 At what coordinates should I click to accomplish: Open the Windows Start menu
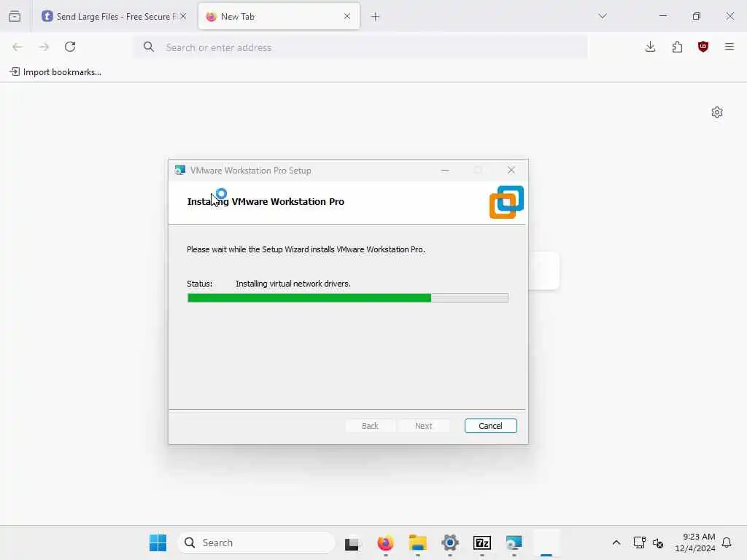pyautogui.click(x=158, y=542)
